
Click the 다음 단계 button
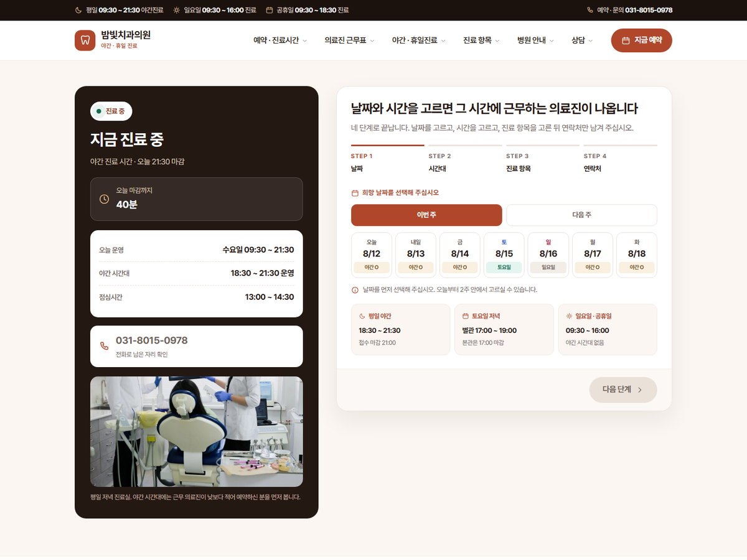(x=623, y=390)
